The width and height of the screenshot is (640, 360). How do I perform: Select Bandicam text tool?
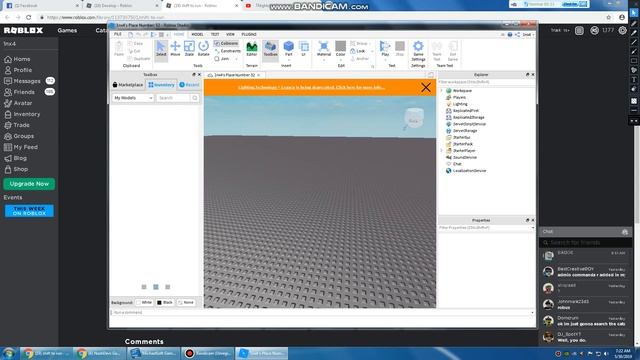(634, 80)
